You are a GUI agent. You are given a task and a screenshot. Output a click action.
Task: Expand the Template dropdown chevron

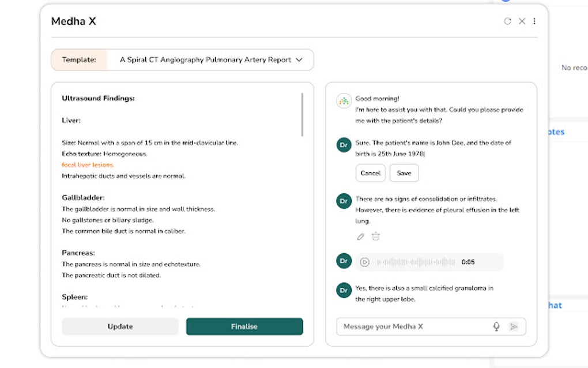[x=299, y=60]
